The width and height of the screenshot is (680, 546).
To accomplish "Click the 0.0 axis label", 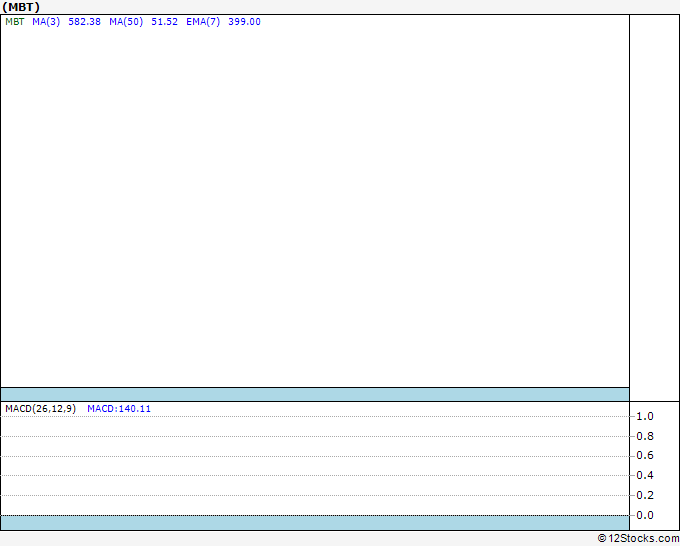I will (644, 515).
